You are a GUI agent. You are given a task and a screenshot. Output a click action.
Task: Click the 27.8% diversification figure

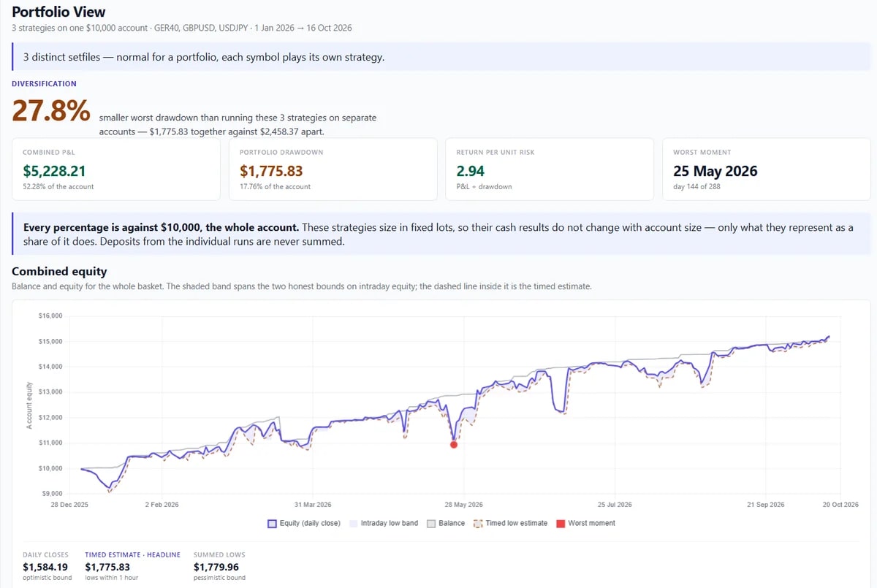(51, 110)
